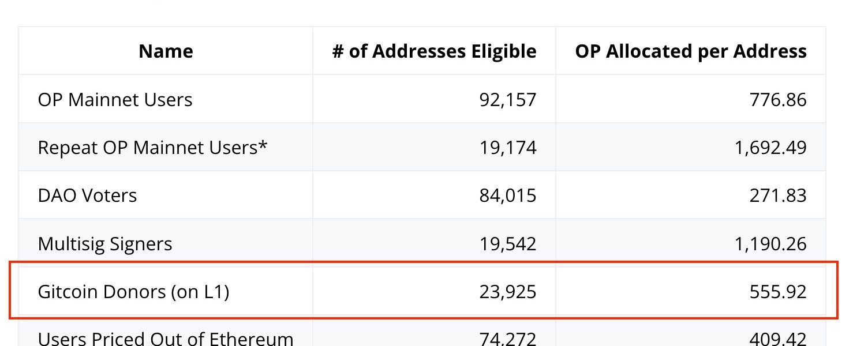Select the 84,015 addresses cell
Screen dimensions: 868x346
tap(507, 195)
